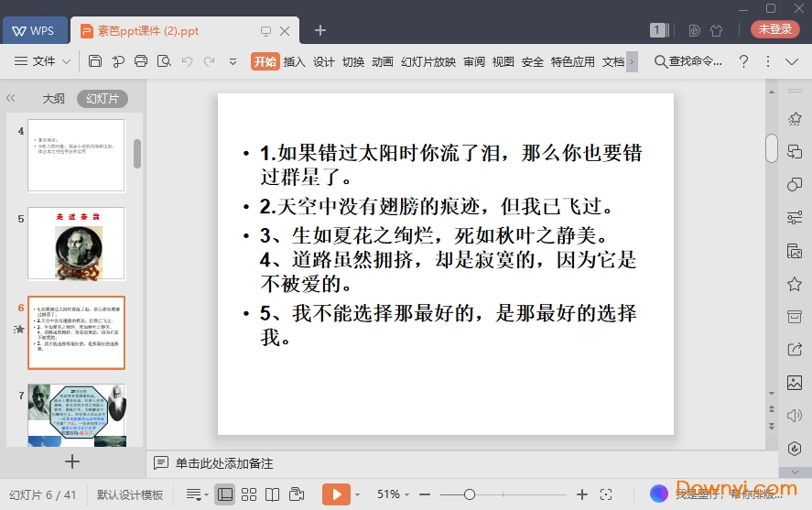Screen dimensions: 812x510
Task: Click the Print icon in quick toolbar
Action: click(141, 61)
